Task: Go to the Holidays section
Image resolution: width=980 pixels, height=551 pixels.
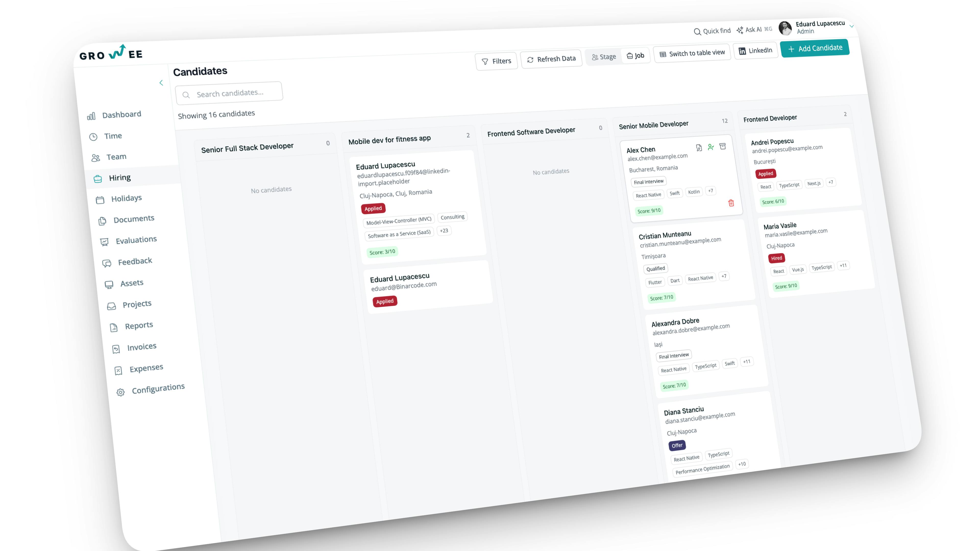Action: 126,198
